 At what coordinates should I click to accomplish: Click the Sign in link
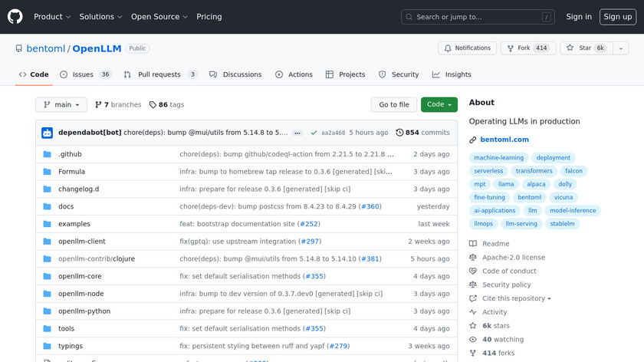(x=579, y=17)
